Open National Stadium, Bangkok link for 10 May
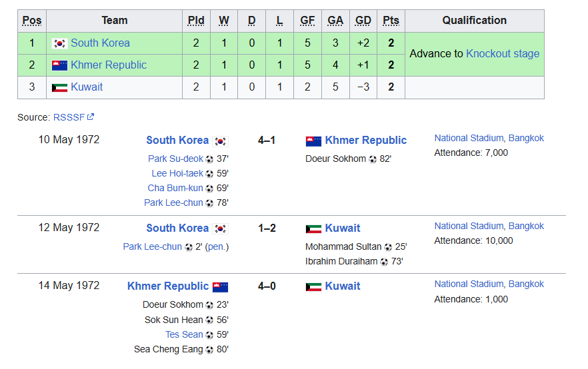Image resolution: width=588 pixels, height=369 pixels. click(x=489, y=138)
